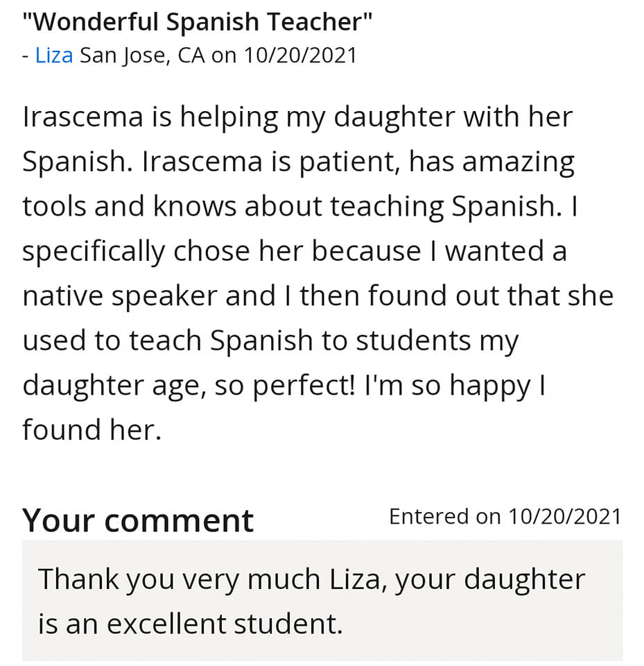
Task: Click the line containing "so perfect!"
Action: 284,386
